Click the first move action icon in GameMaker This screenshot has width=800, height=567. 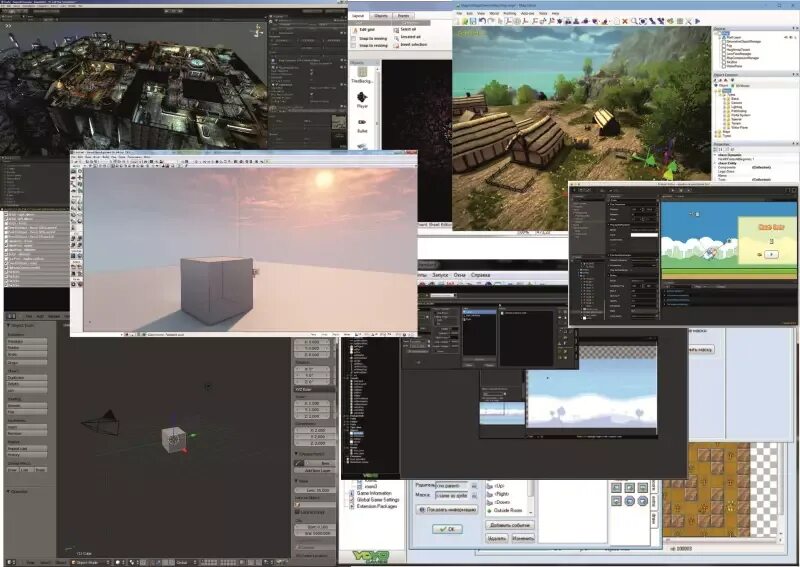616,487
